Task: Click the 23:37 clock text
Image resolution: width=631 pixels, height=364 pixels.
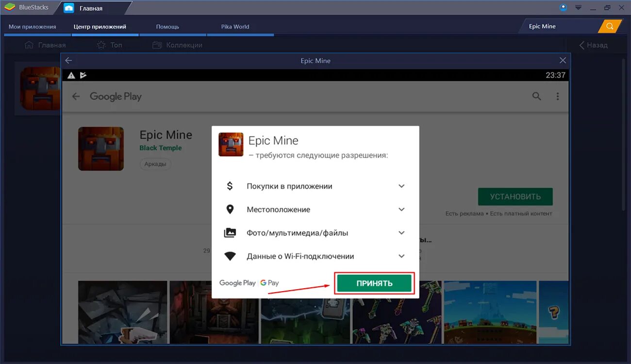Action: tap(555, 75)
